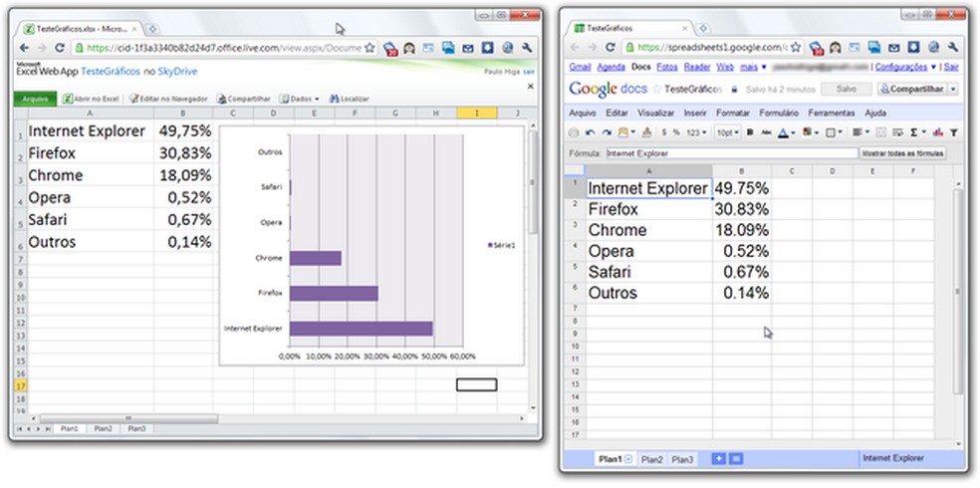The image size is (980, 488).
Task: Open the wrench menu in the Excel Web App window
Action: point(527,48)
